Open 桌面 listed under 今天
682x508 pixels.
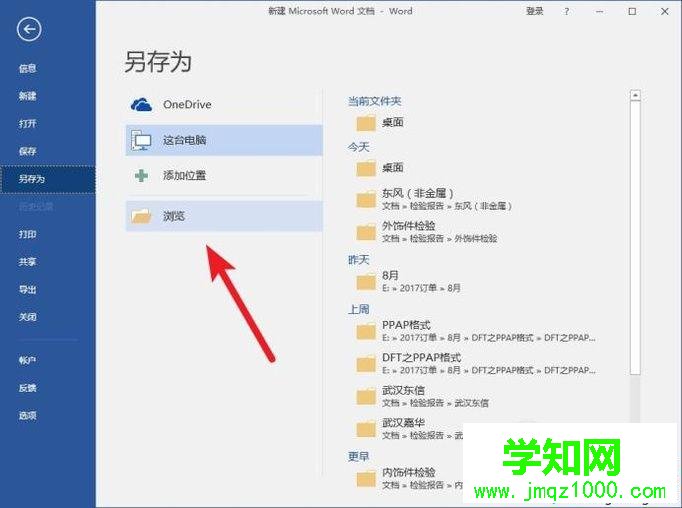click(392, 167)
